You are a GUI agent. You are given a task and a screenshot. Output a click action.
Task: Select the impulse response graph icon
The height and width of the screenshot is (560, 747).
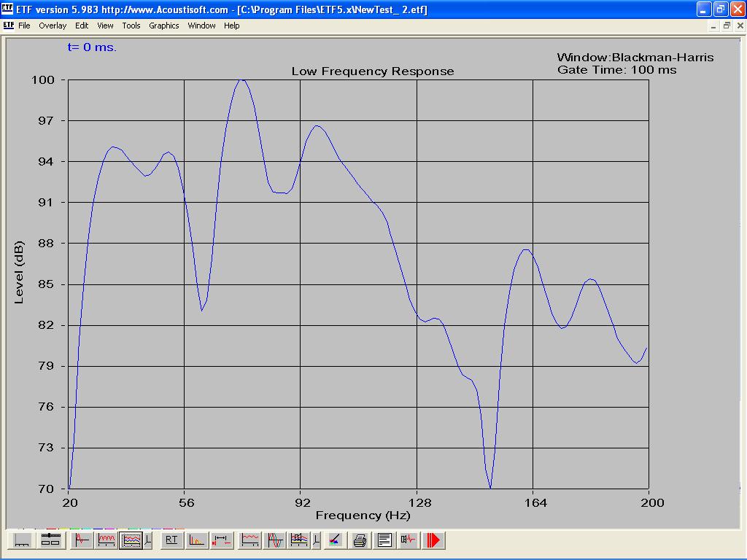(x=82, y=540)
